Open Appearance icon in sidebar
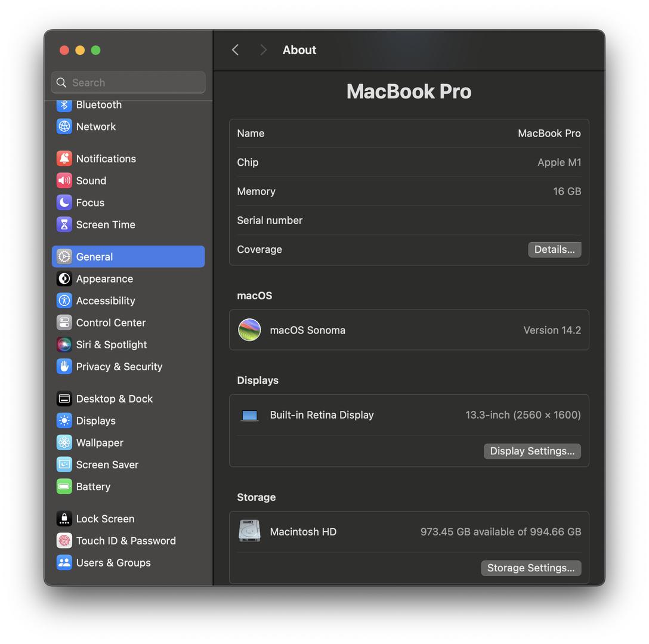Image resolution: width=649 pixels, height=644 pixels. (x=64, y=279)
